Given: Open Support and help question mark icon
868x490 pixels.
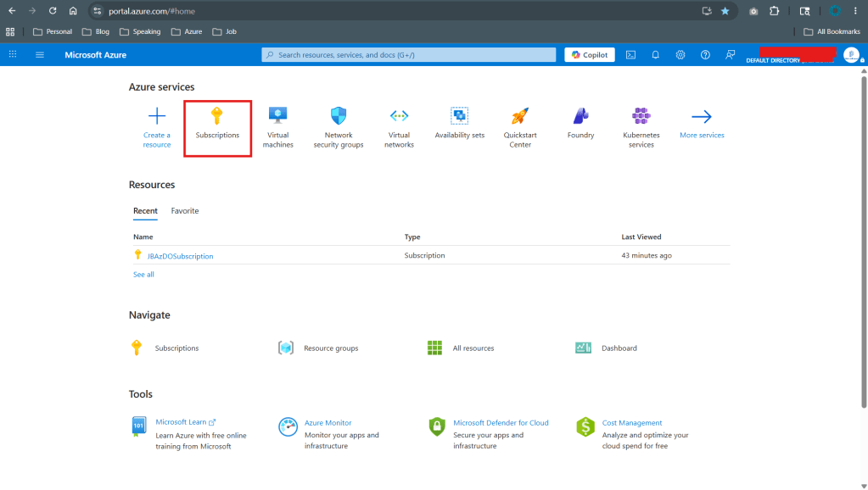Looking at the screenshot, I should pyautogui.click(x=705, y=55).
